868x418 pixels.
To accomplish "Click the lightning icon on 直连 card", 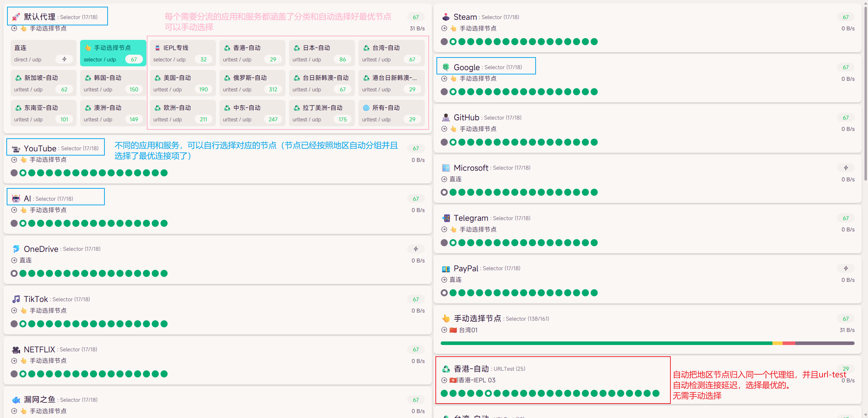I will pyautogui.click(x=64, y=59).
